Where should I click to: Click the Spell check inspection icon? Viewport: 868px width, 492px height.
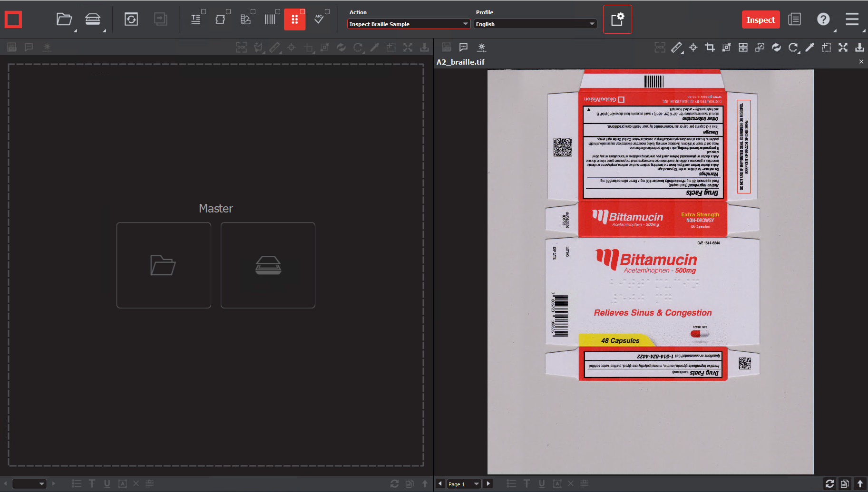(319, 19)
